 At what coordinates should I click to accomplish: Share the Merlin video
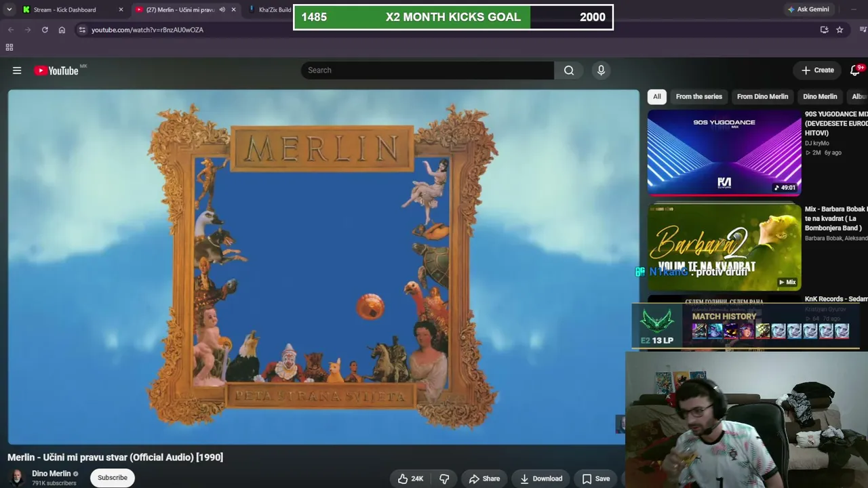pyautogui.click(x=484, y=479)
